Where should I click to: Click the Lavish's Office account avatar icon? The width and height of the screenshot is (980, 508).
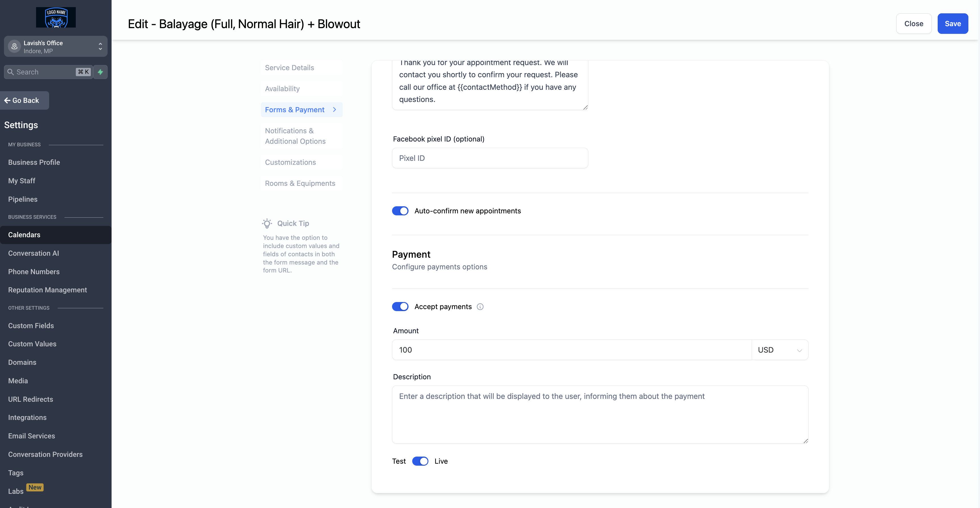(x=14, y=47)
